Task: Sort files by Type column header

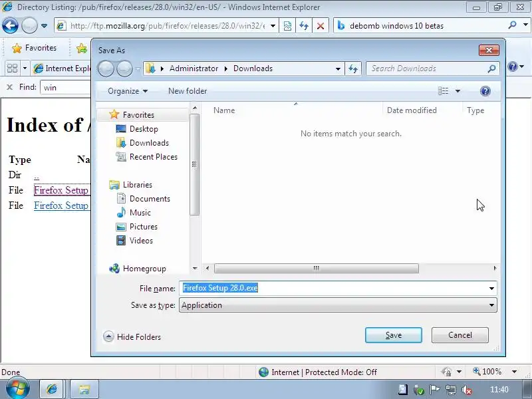Action: [x=475, y=110]
